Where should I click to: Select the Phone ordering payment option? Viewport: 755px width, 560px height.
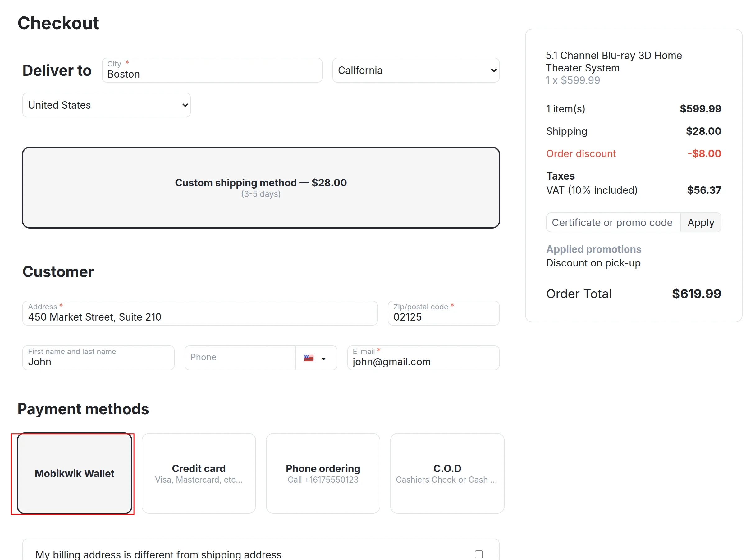(x=323, y=473)
